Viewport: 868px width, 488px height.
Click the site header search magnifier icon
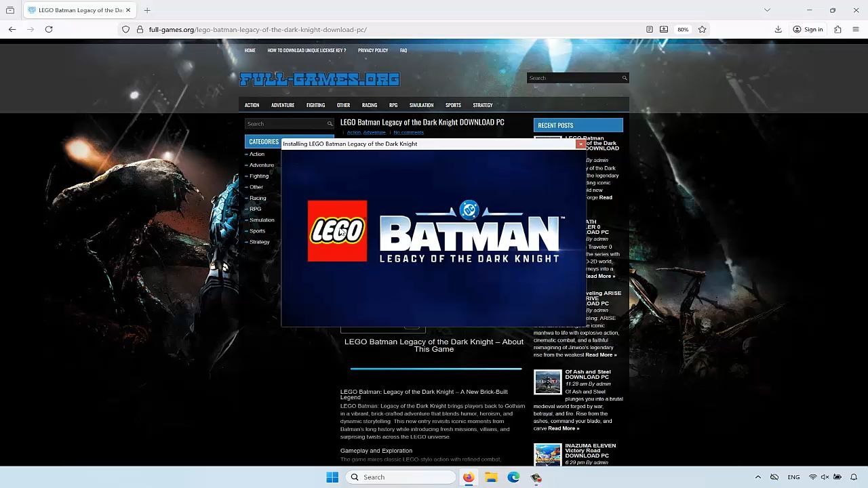point(625,78)
